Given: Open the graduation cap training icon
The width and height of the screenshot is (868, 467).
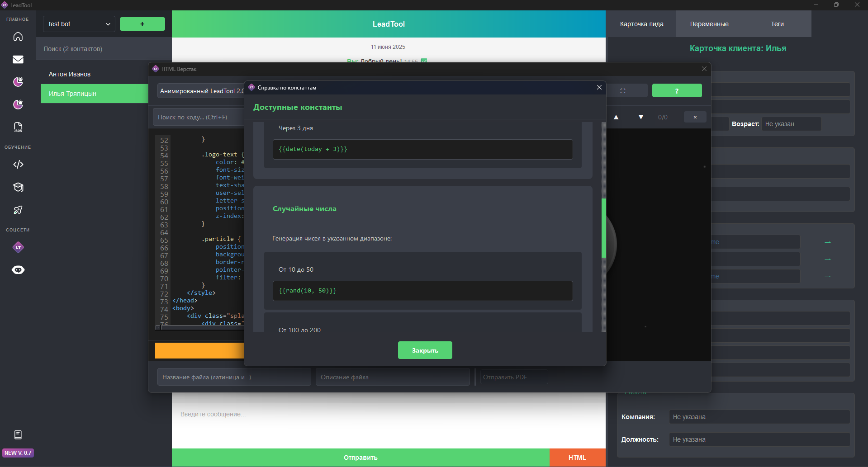Looking at the screenshot, I should pos(18,187).
